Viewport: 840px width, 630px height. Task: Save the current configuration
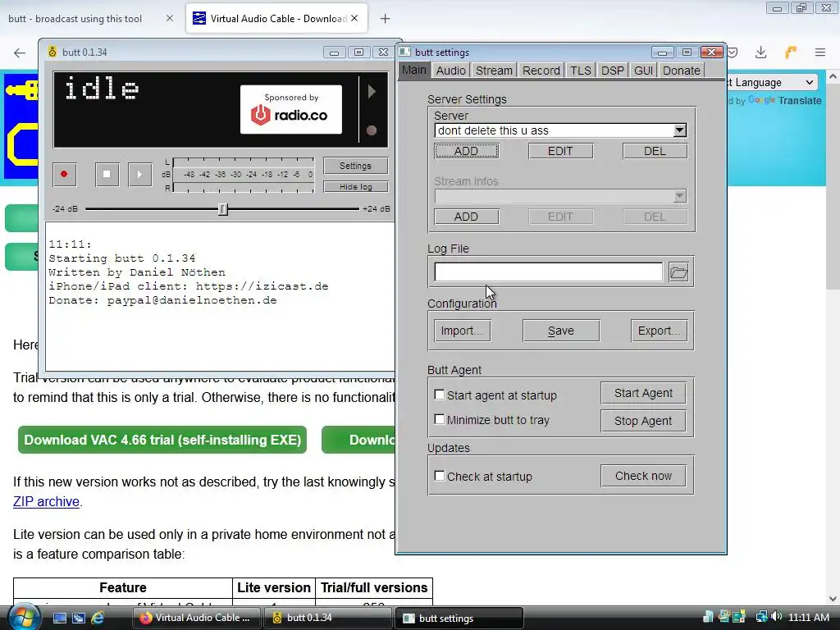coord(561,331)
